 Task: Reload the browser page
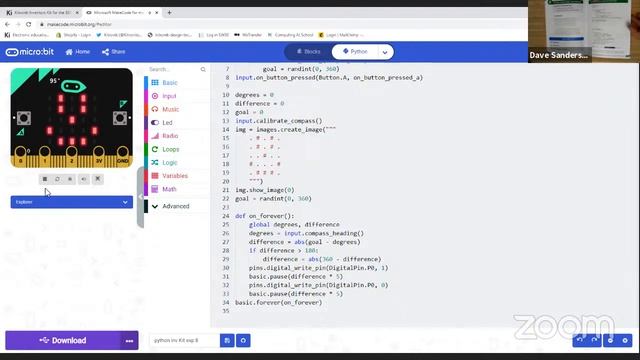[29, 24]
